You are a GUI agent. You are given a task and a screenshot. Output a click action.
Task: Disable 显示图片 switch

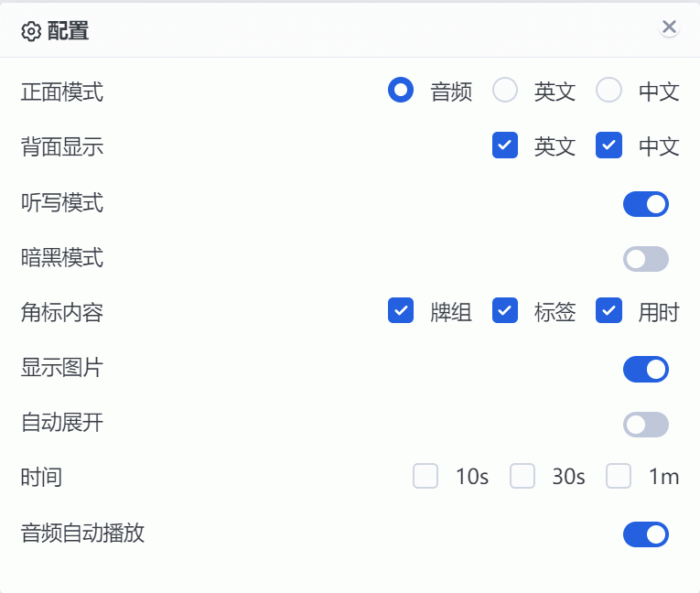(646, 370)
